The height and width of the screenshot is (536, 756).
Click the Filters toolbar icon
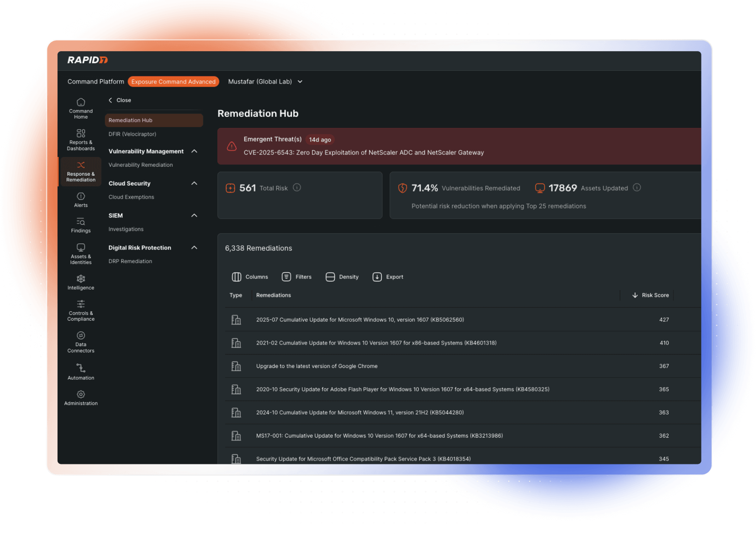point(286,277)
